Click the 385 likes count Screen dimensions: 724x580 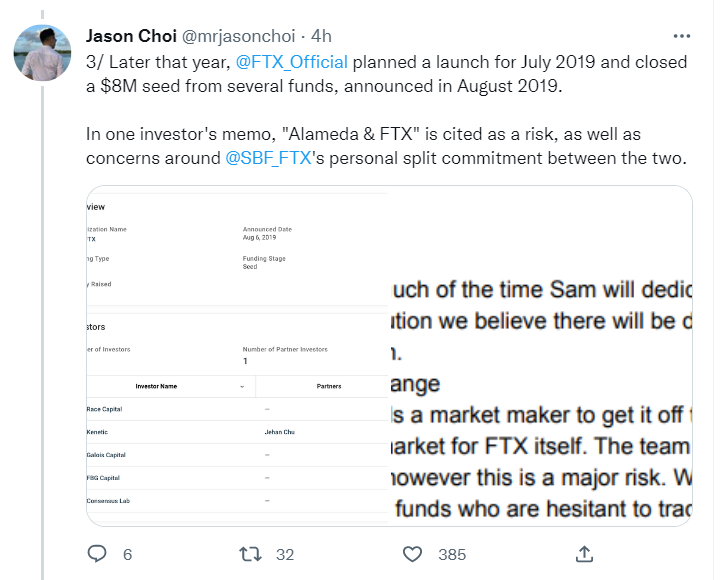pyautogui.click(x=452, y=553)
